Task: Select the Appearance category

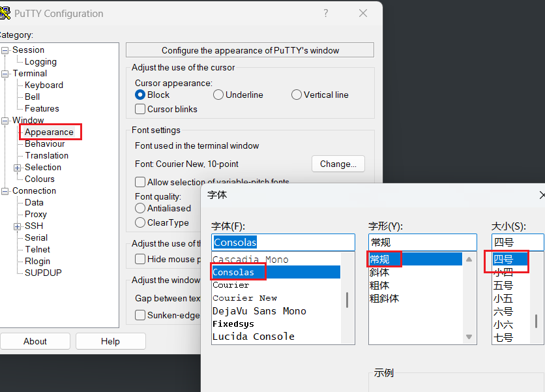Action: [x=49, y=132]
